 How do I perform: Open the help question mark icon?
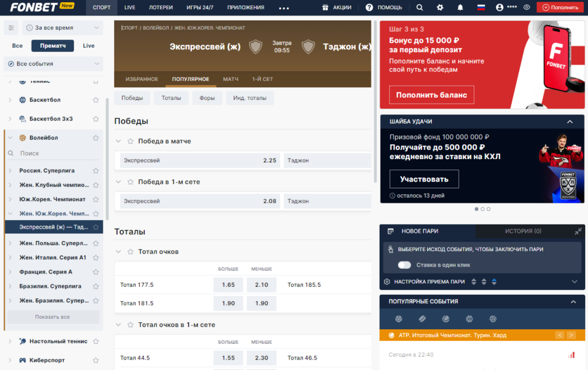(369, 7)
